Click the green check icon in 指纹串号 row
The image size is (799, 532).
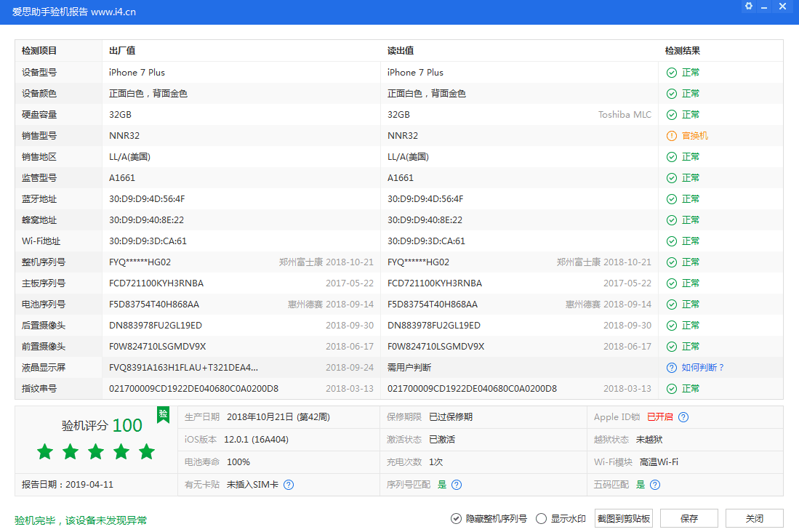[x=672, y=389]
